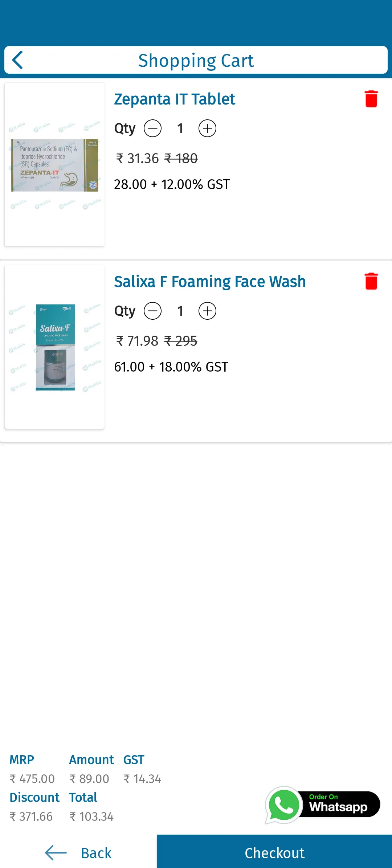Tap the back chevron in Shopping Cart header
The image size is (392, 868).
coord(17,60)
